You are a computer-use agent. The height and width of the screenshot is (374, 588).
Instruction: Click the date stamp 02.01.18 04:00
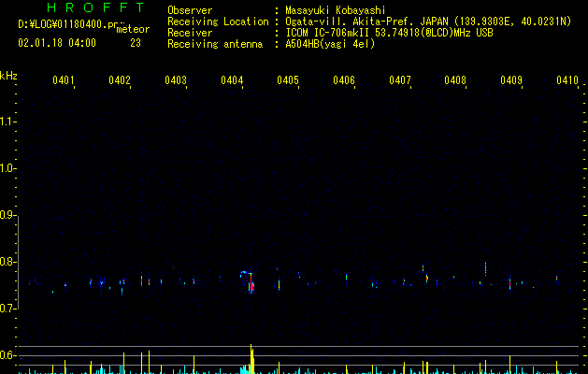coord(57,43)
